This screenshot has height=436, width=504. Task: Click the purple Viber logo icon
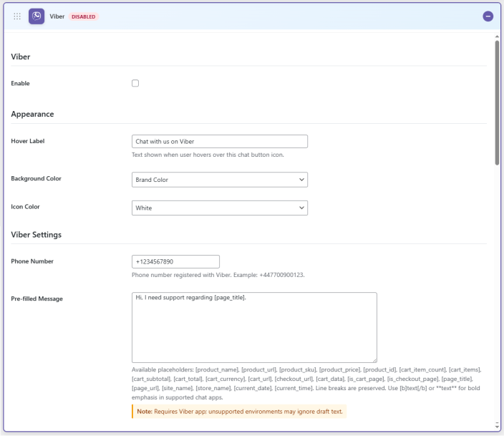click(37, 16)
